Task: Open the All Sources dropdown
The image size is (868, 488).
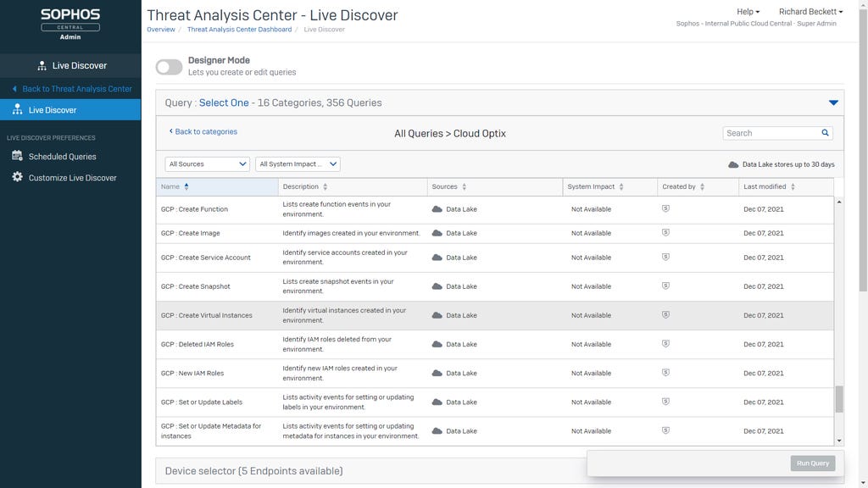Action: pos(208,164)
